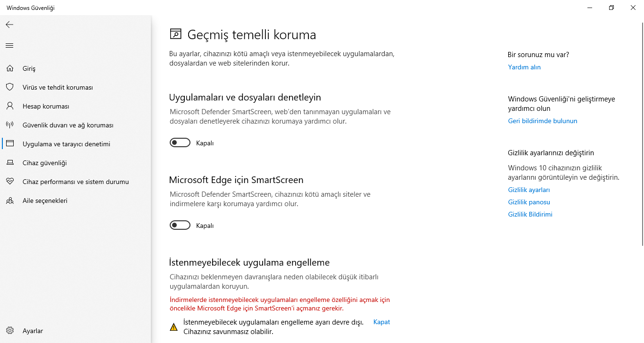This screenshot has width=644, height=343.
Task: Expand the hamburger navigation menu
Action: coord(9,46)
